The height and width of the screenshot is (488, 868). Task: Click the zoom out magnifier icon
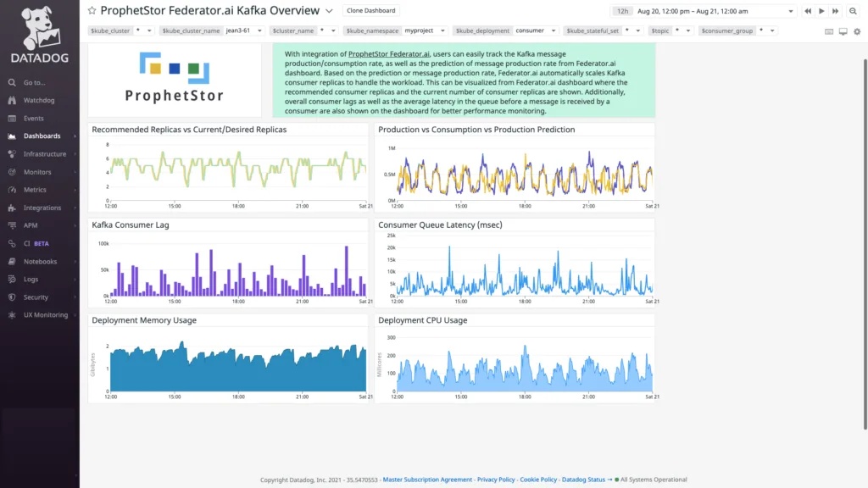click(x=854, y=11)
